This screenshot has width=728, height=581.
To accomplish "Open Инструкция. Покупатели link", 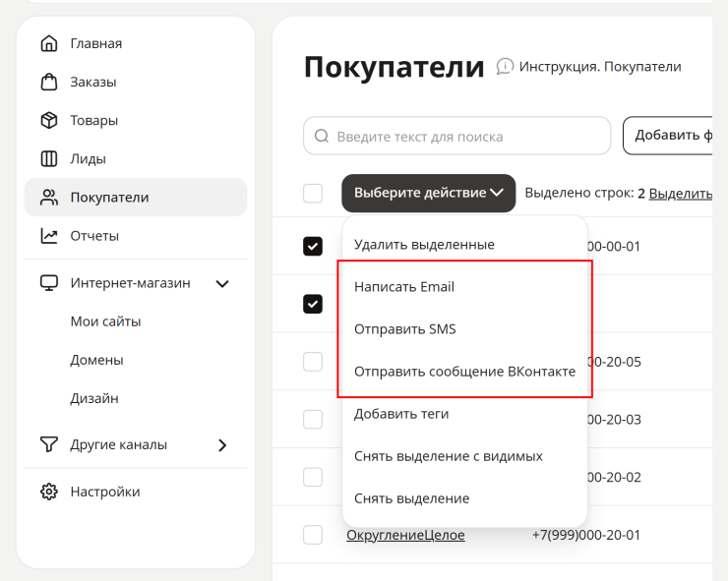I will [600, 67].
